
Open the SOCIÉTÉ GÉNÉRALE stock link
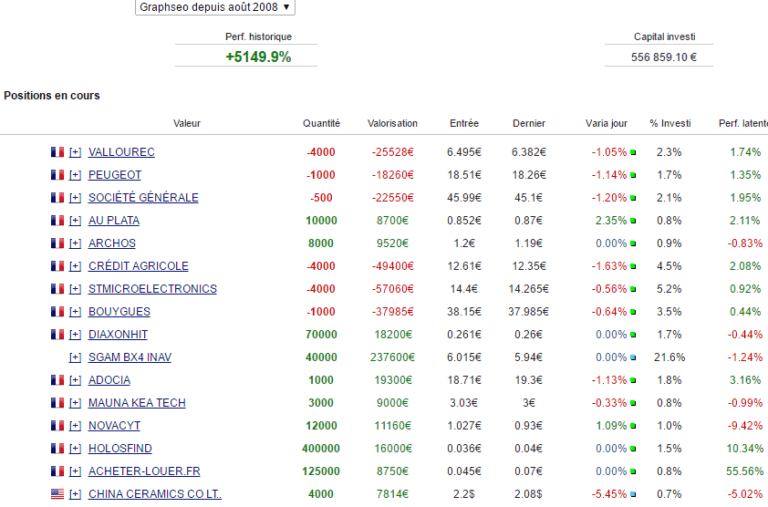click(x=143, y=198)
